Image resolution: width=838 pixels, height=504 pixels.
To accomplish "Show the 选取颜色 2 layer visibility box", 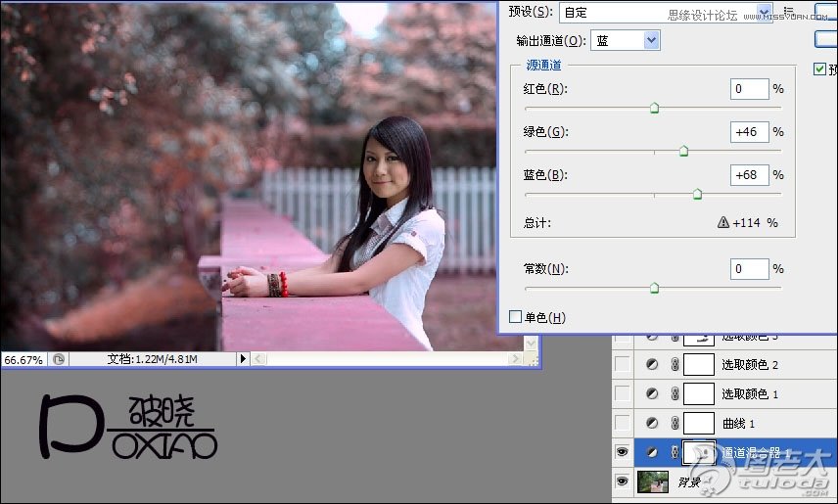I will (622, 364).
